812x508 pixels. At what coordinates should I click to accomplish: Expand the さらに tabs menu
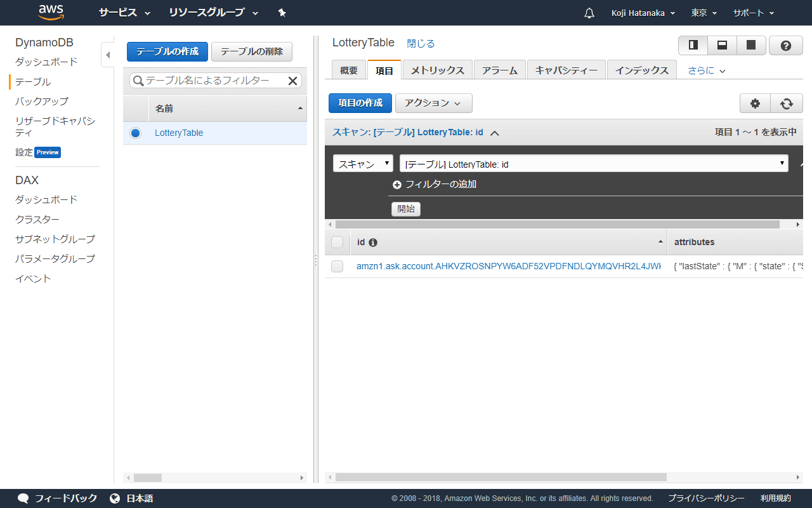[707, 70]
